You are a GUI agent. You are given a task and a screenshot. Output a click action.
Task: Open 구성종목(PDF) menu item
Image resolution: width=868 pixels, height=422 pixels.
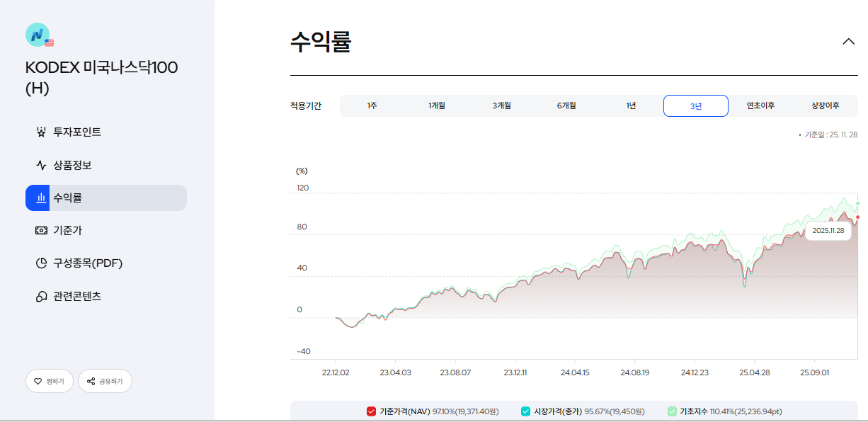[x=106, y=263]
